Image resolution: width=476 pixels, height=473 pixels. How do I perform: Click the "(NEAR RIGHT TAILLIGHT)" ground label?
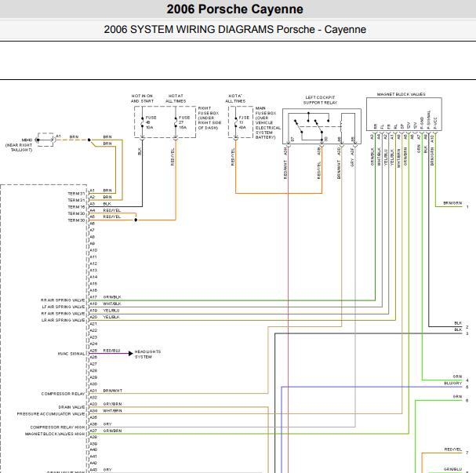[19, 147]
